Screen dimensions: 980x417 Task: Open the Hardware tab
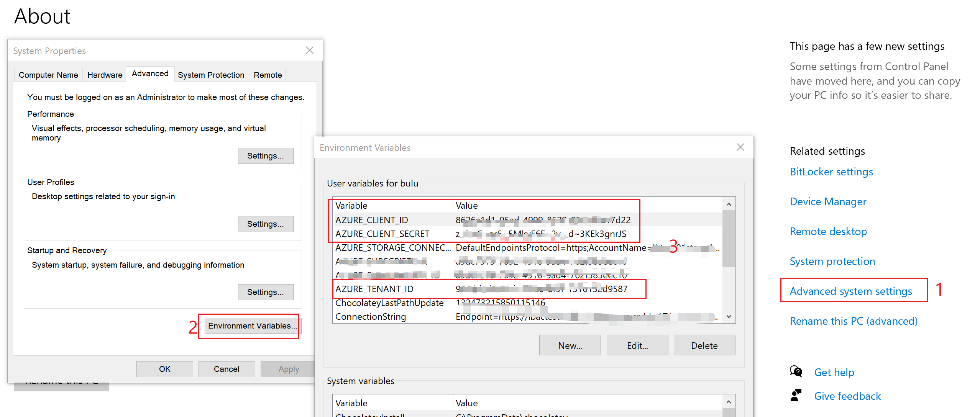pyautogui.click(x=105, y=75)
